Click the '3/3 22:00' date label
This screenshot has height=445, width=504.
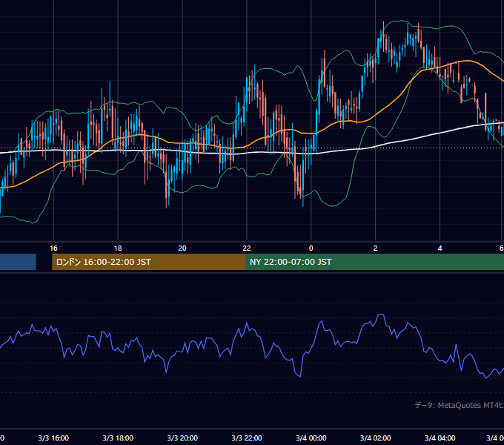[x=247, y=438]
